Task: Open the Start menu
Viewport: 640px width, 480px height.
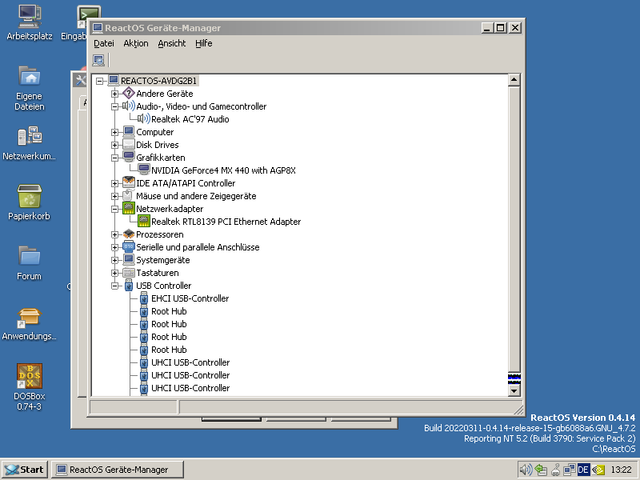Action: click(24, 469)
